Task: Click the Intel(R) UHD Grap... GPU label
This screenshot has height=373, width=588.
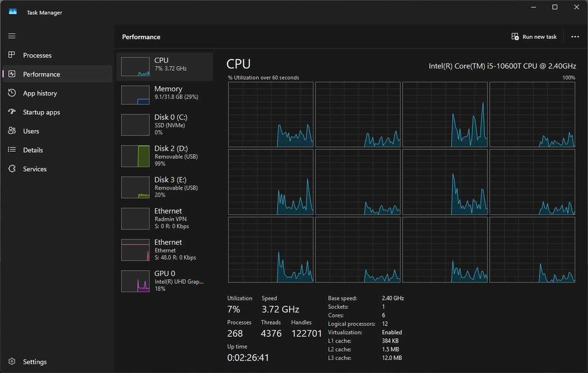Action: (179, 281)
